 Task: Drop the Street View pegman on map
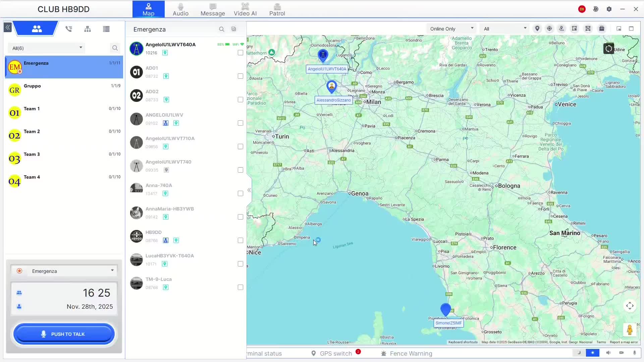tap(630, 330)
